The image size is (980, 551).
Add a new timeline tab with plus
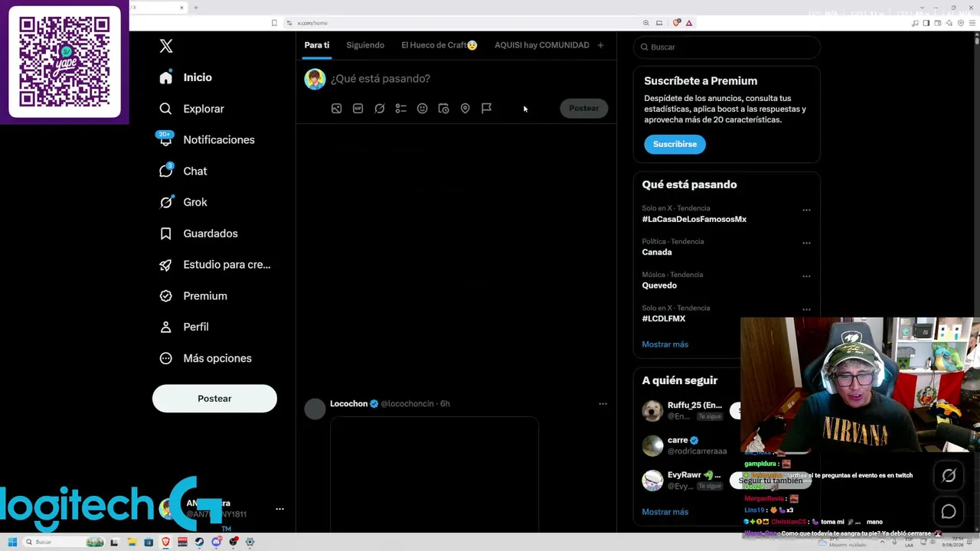pos(600,45)
